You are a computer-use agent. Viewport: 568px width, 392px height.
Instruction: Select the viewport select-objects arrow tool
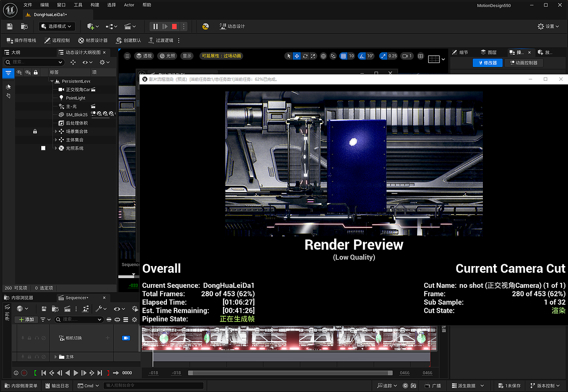(289, 56)
